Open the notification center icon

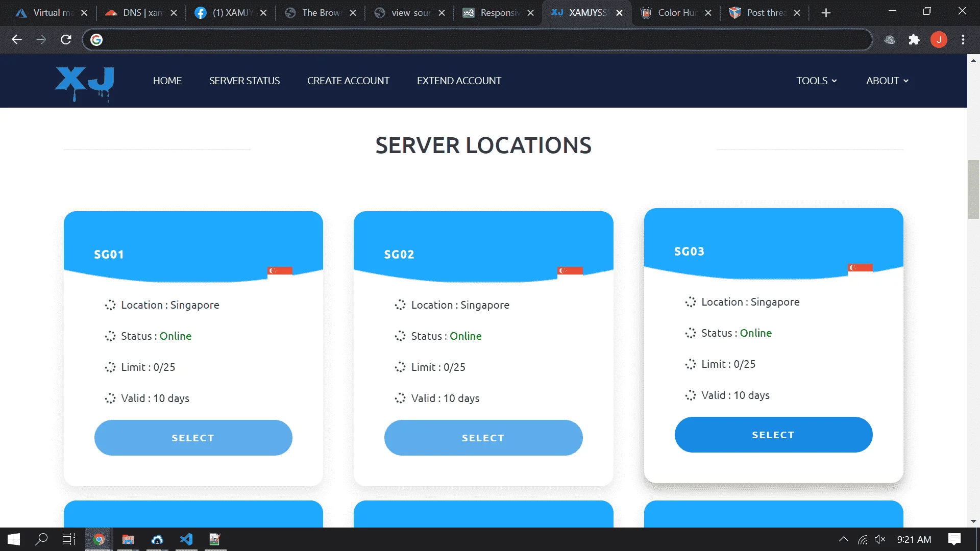point(954,539)
